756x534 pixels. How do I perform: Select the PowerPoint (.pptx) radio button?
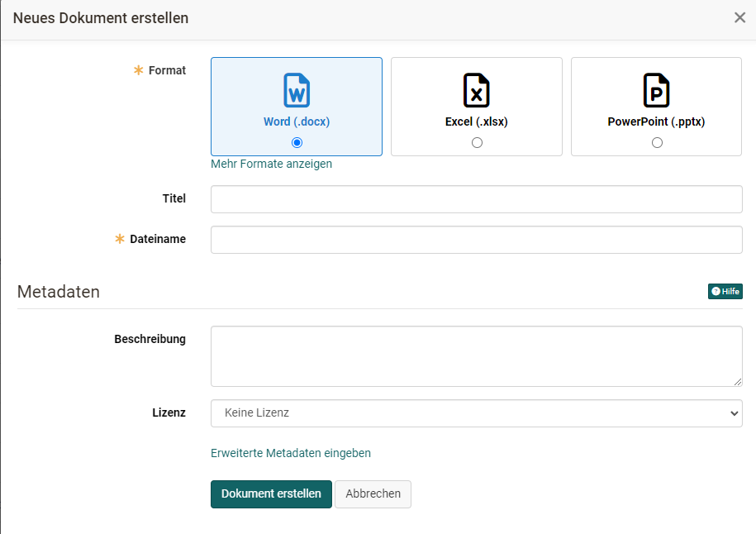point(657,142)
